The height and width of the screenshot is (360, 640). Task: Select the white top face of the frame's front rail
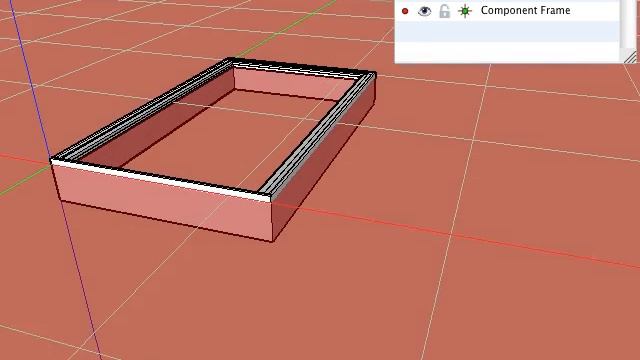(161, 180)
